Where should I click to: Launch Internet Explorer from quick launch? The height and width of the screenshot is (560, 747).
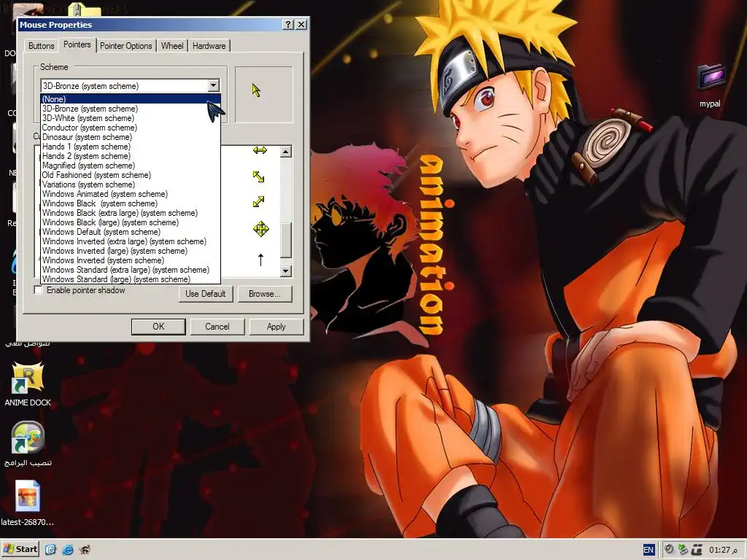click(68, 550)
